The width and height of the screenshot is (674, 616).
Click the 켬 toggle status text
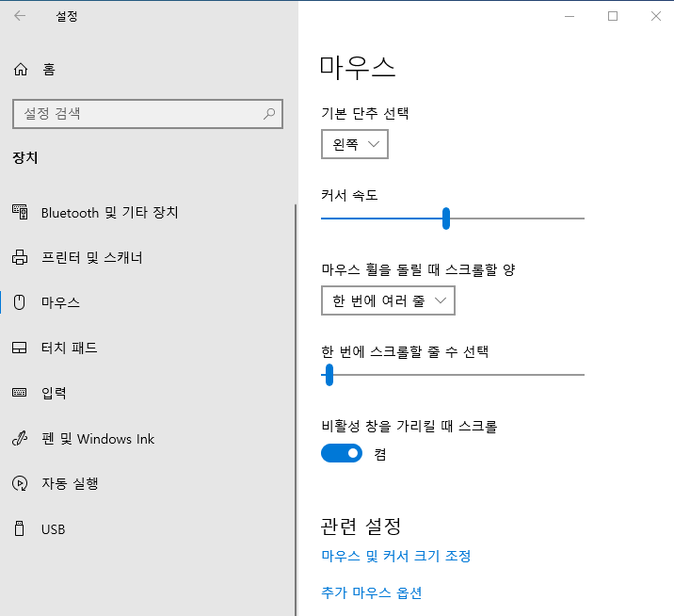pos(380,454)
